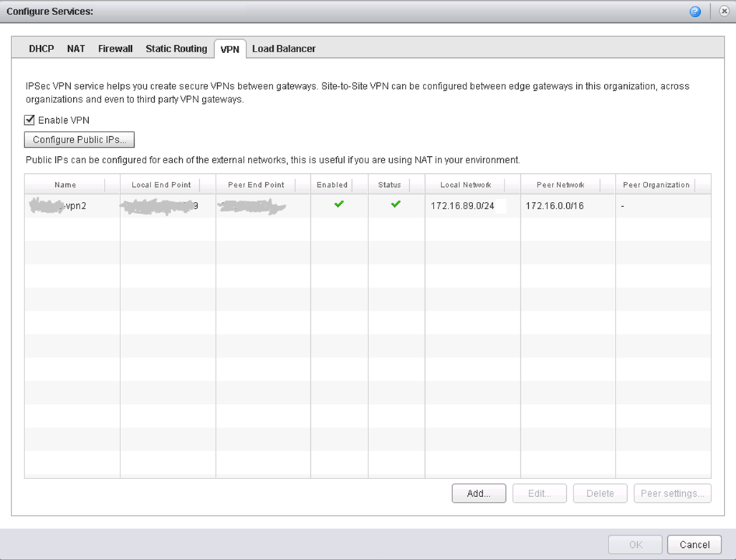Screen dimensions: 736x560
Task: Switch to the DHCP tab
Action: (x=42, y=49)
